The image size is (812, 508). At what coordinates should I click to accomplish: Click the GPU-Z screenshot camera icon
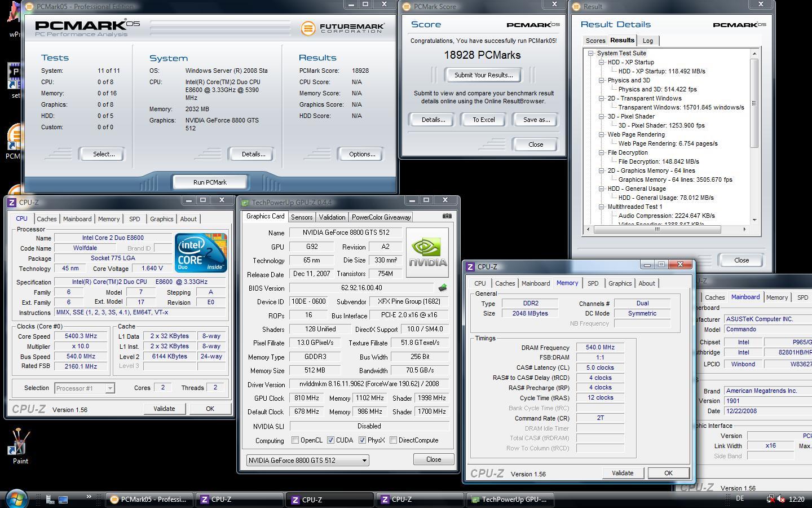[x=447, y=216]
